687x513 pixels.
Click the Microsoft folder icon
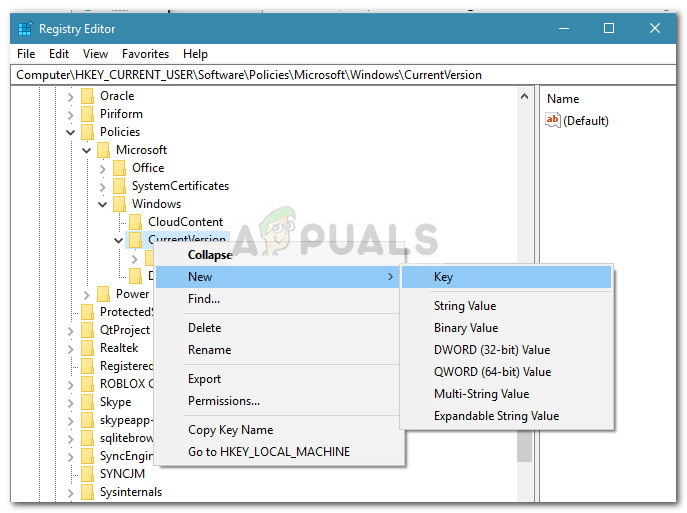103,150
